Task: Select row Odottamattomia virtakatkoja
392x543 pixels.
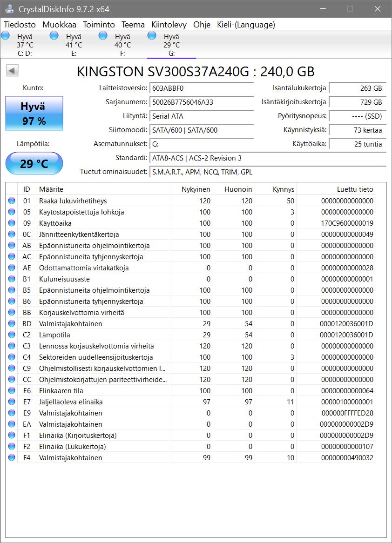Action: click(x=190, y=268)
